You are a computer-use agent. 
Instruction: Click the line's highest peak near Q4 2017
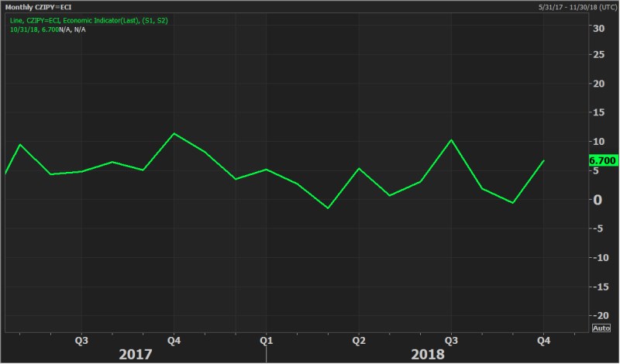(x=174, y=133)
